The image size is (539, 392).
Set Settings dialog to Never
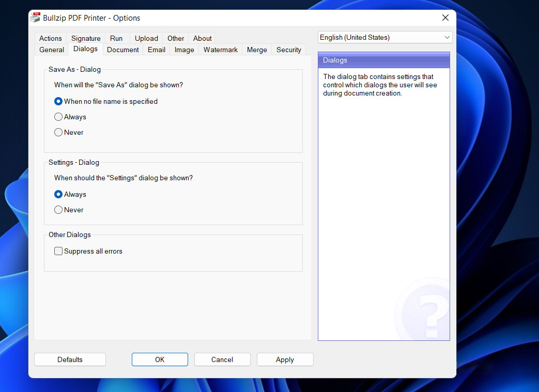(x=58, y=210)
